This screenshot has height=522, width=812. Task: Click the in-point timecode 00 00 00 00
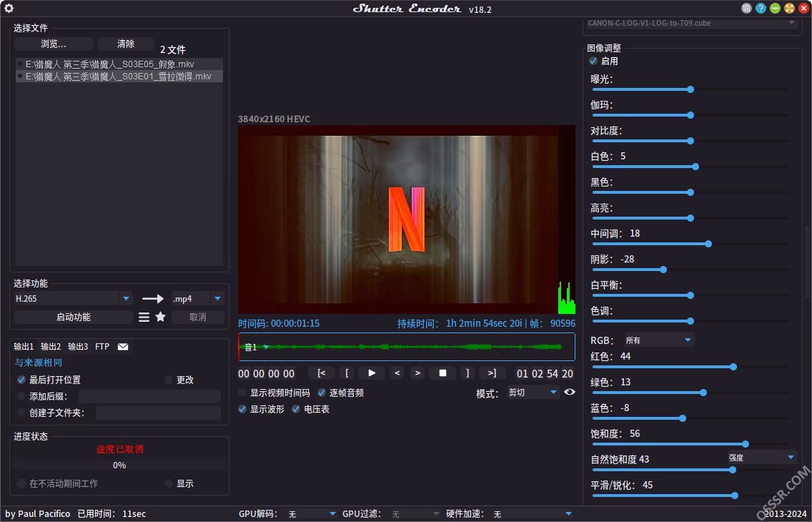tap(267, 373)
